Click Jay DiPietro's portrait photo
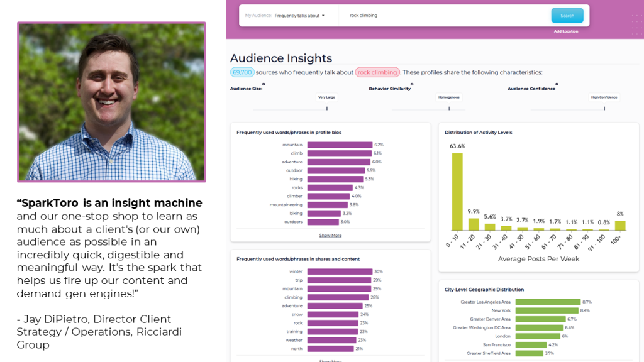This screenshot has width=644, height=362. pyautogui.click(x=111, y=102)
